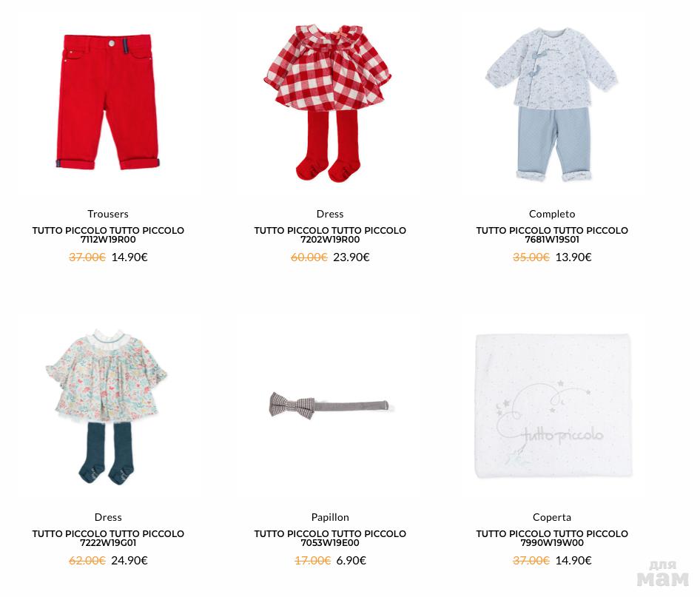Open product title 7222W19G01
The height and width of the screenshot is (597, 700).
108,538
